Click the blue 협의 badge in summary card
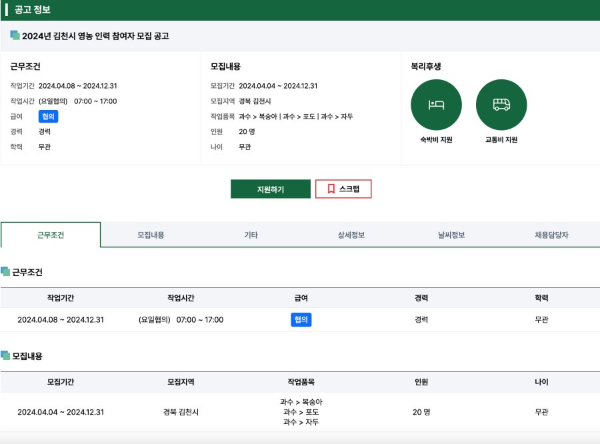 (x=48, y=116)
